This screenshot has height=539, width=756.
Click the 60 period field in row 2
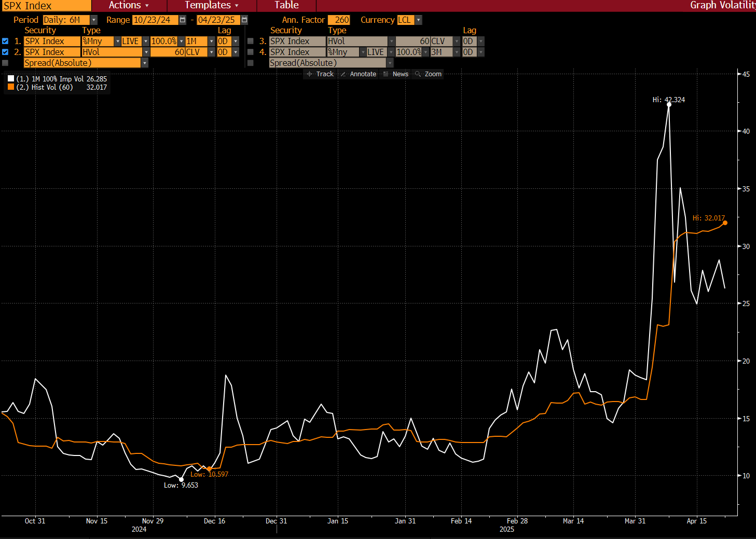[168, 52]
